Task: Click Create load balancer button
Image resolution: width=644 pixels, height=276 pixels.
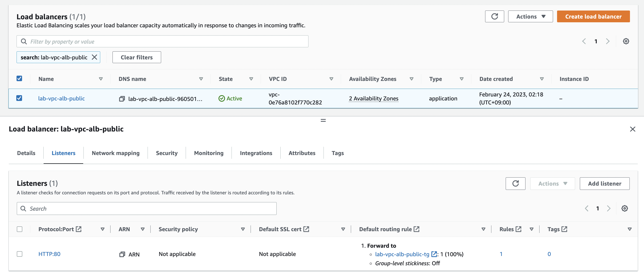Action: pyautogui.click(x=593, y=17)
